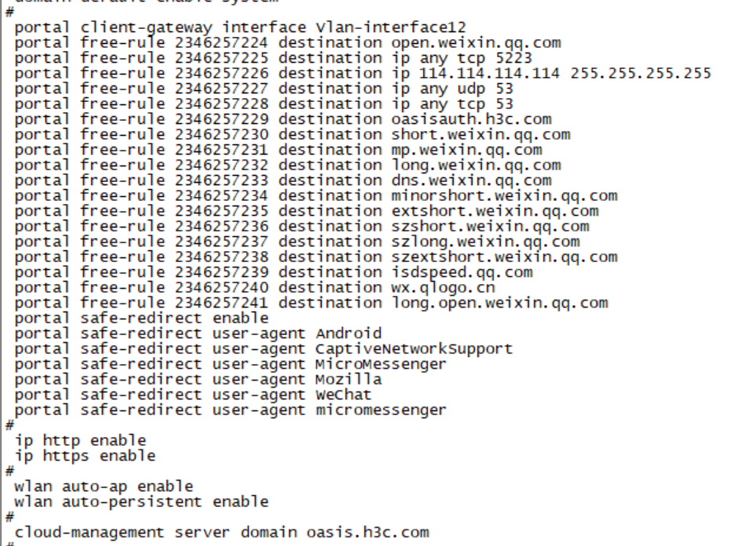
Task: Click the long.open.weixin.qq.com hostname
Action: (499, 303)
